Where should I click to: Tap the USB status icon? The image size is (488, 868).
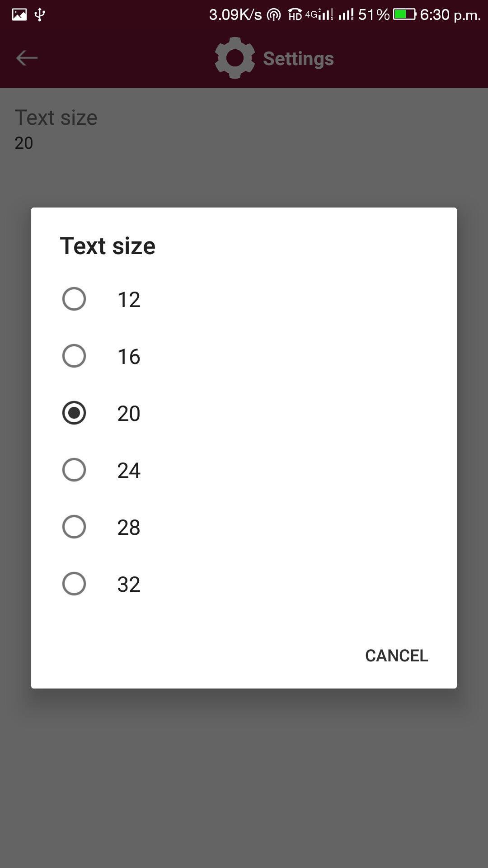40,15
